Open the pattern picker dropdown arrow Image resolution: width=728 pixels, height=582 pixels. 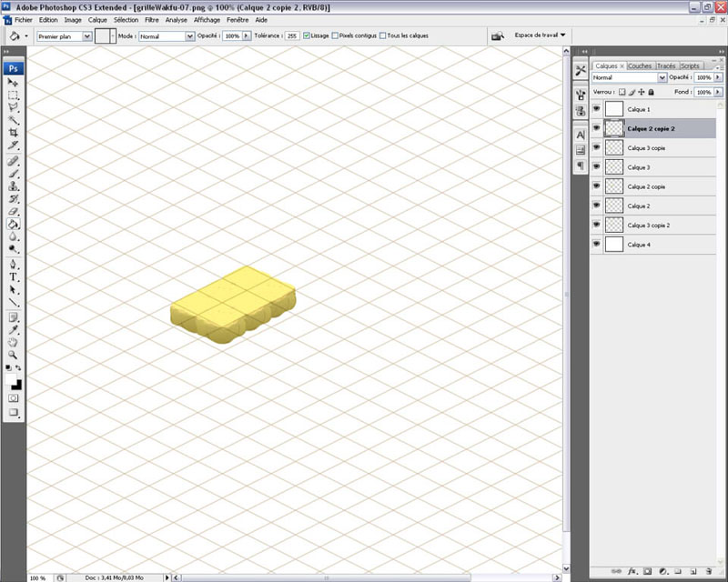tap(113, 36)
